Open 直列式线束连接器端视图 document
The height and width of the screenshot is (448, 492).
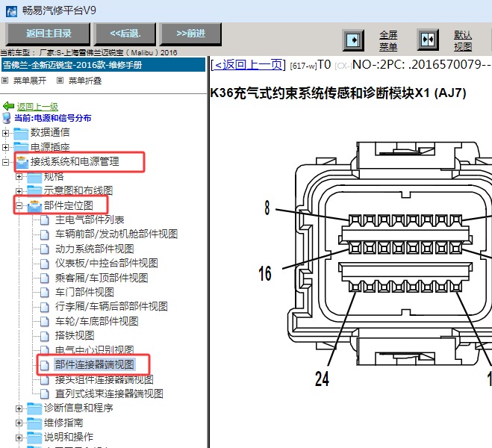coord(109,393)
